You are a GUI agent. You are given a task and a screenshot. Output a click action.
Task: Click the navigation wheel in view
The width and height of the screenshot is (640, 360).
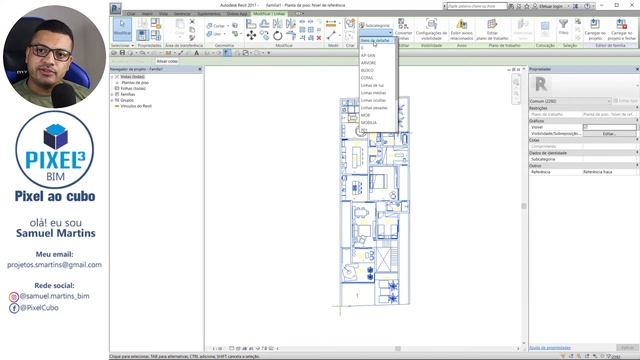(516, 82)
